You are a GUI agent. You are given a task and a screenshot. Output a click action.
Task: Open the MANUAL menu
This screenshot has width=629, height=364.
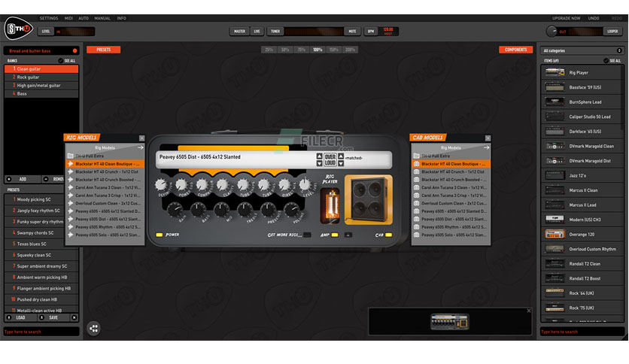point(102,19)
